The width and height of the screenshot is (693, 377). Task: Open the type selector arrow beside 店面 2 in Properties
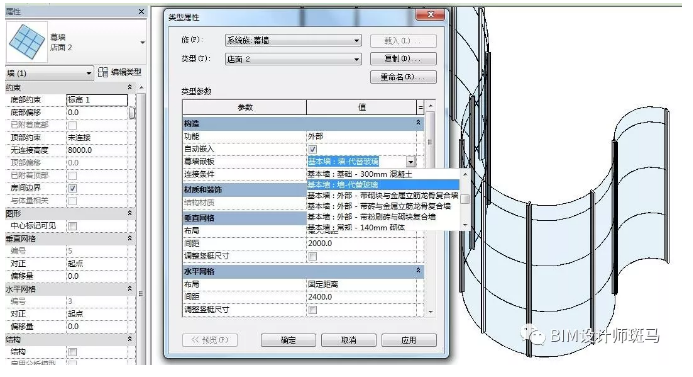click(x=142, y=42)
